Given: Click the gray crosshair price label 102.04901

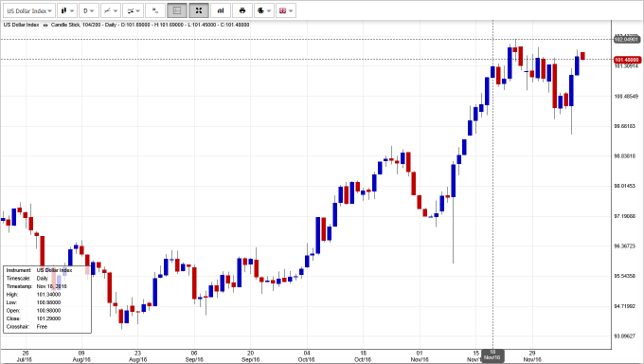Looking at the screenshot, I should coord(626,40).
